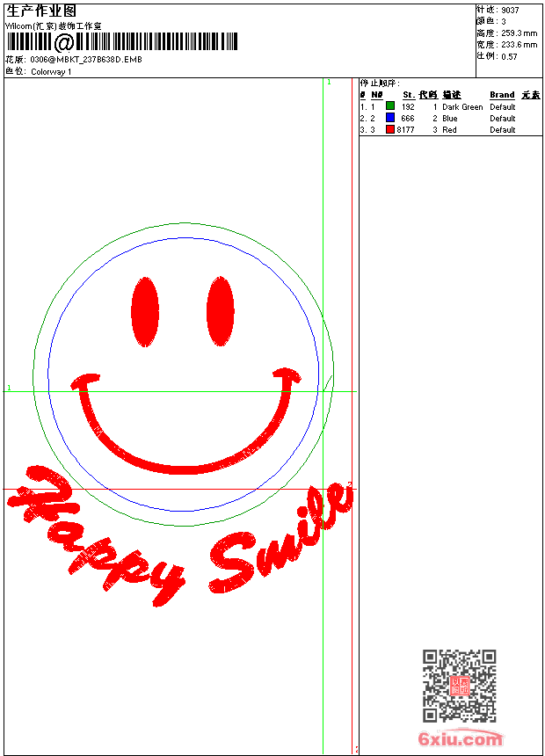Click the barcode at the top
The height and width of the screenshot is (756, 545).
click(122, 41)
